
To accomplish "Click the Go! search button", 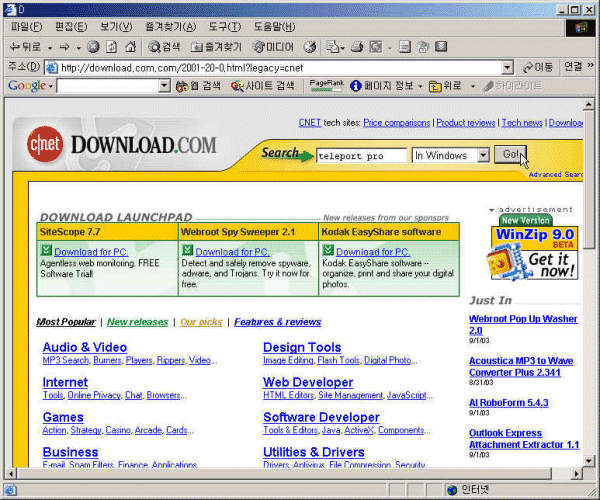I will click(510, 155).
